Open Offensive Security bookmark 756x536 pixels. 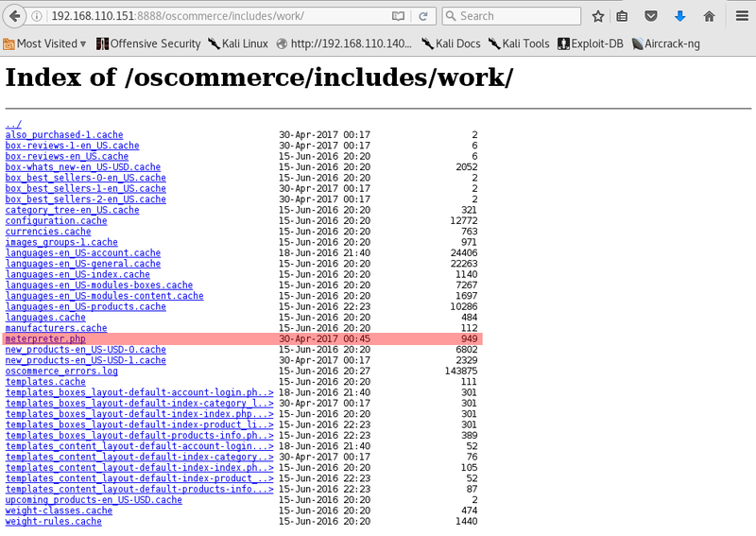tap(147, 43)
